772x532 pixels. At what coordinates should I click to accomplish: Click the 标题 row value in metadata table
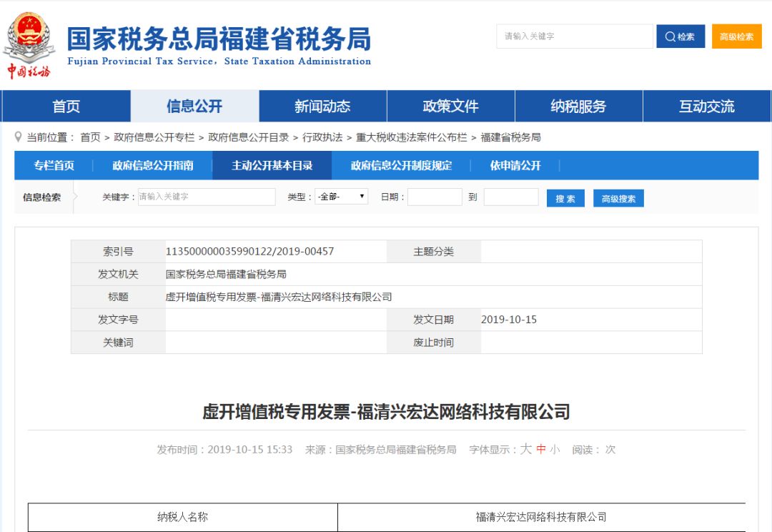point(279,297)
